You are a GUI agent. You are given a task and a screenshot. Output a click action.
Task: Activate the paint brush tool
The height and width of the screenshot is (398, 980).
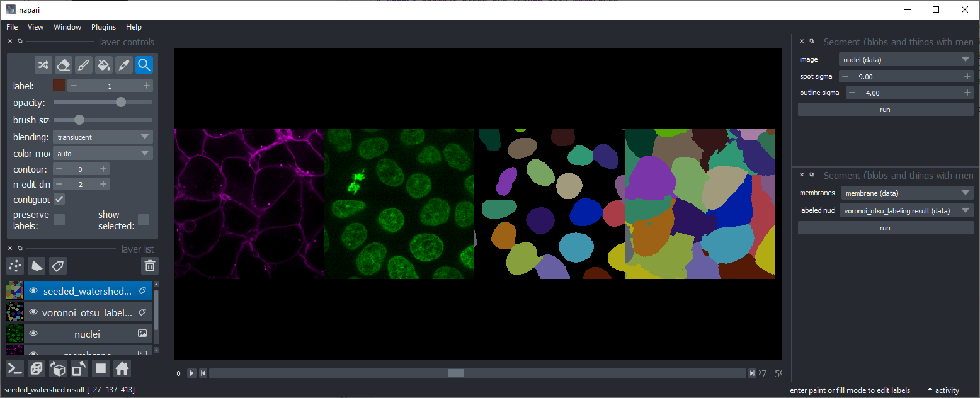point(83,65)
